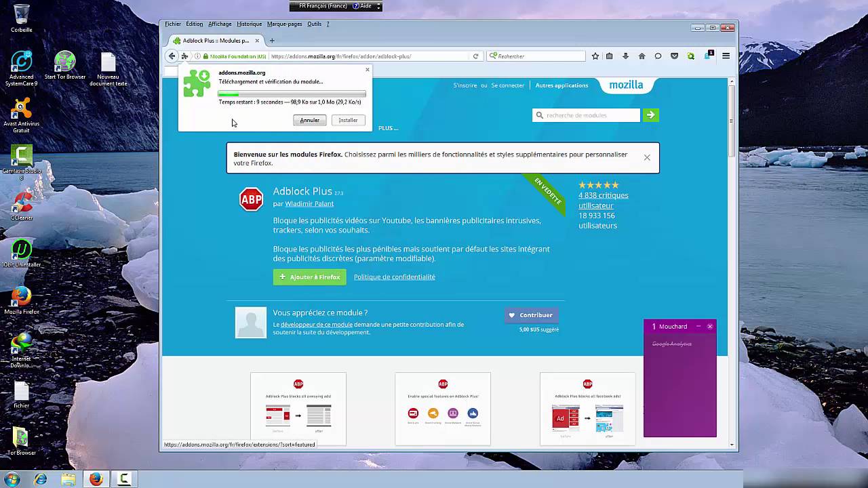Open Internet Explorer from taskbar
Image resolution: width=868 pixels, height=488 pixels.
coord(41,479)
